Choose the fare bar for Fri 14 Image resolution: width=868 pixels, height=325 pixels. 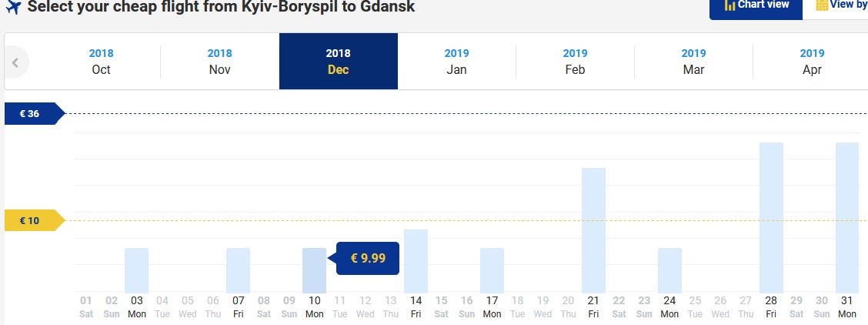click(x=416, y=261)
